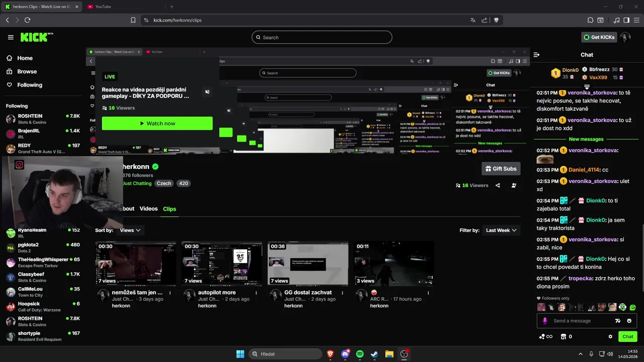Unmute the live stream preview
The width and height of the screenshot is (644, 362).
pos(207,92)
